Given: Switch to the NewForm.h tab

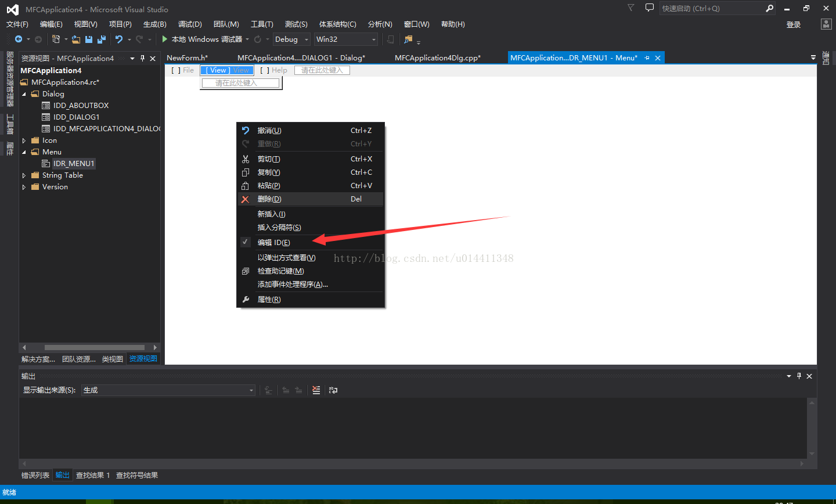Looking at the screenshot, I should [187, 57].
